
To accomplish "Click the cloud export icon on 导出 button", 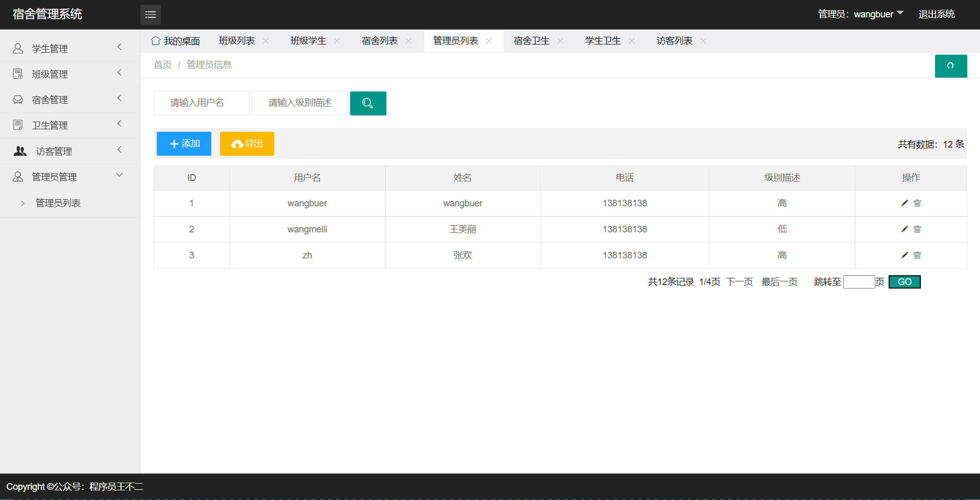I will pyautogui.click(x=237, y=144).
